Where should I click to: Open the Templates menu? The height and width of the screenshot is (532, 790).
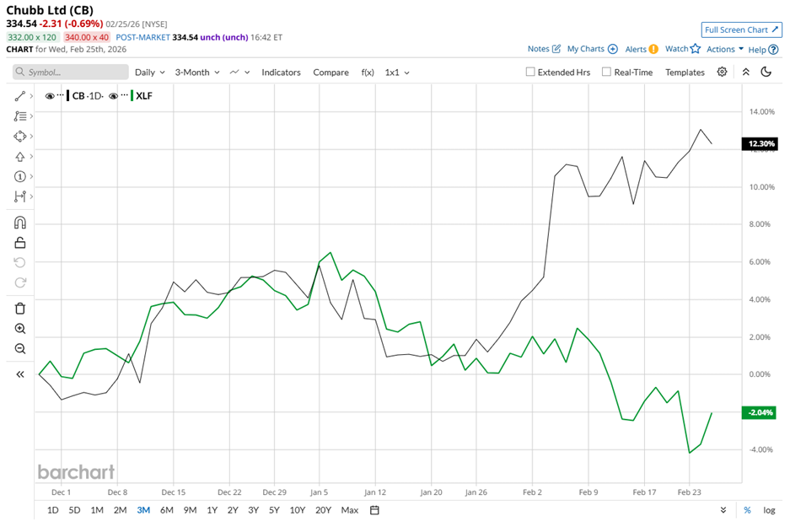click(x=685, y=73)
